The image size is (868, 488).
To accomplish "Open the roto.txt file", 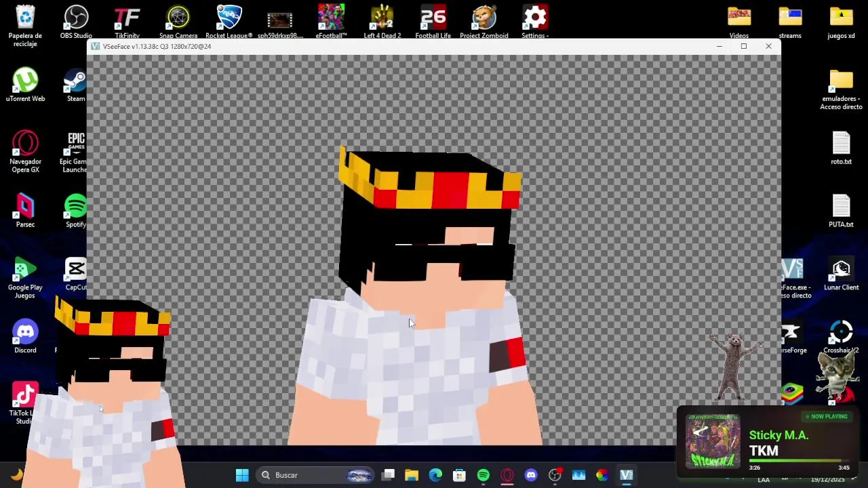I will 841,148.
